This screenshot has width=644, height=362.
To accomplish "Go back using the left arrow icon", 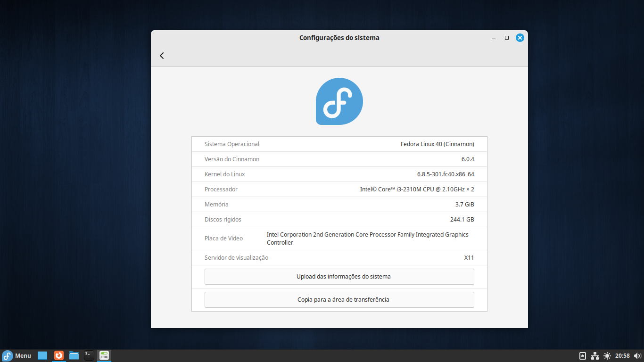I will 162,56.
